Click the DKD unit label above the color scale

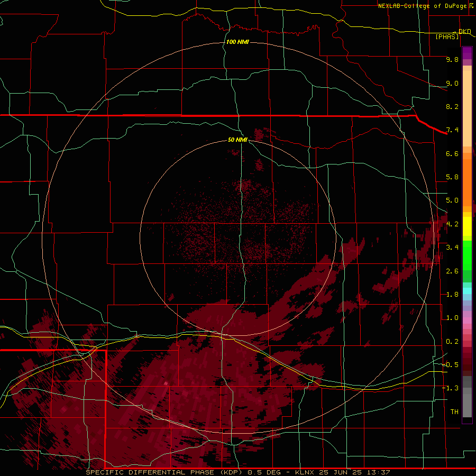(464, 31)
